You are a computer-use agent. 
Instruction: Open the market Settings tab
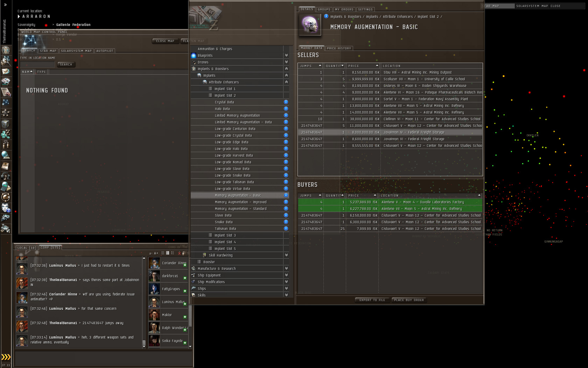365,9
